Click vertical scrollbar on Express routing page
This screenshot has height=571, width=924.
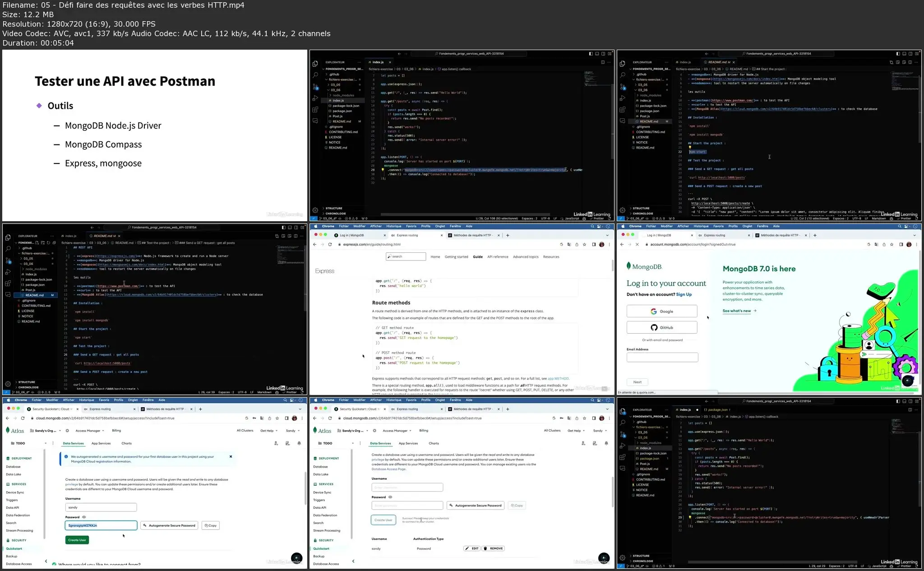tap(612, 265)
